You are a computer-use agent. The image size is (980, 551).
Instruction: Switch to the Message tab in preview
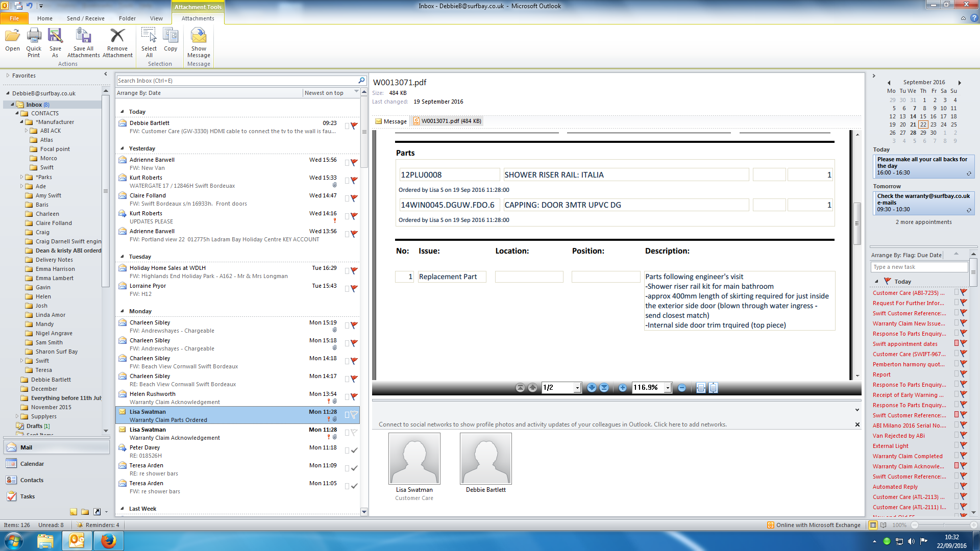tap(391, 121)
